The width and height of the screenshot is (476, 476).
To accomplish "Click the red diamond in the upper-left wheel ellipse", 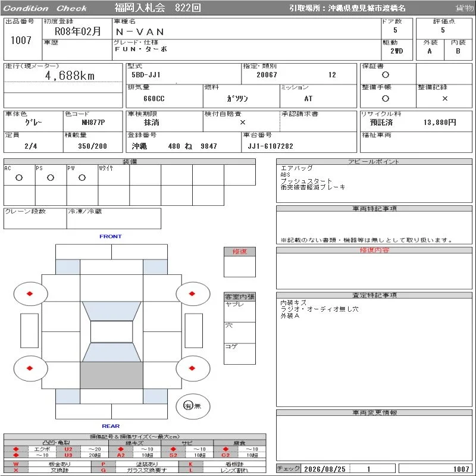I will pos(30,293).
